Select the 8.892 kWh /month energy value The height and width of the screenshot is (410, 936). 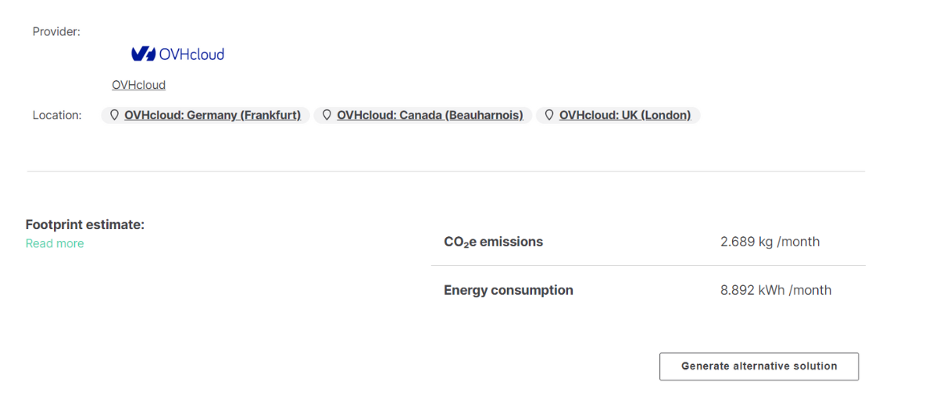pos(776,291)
